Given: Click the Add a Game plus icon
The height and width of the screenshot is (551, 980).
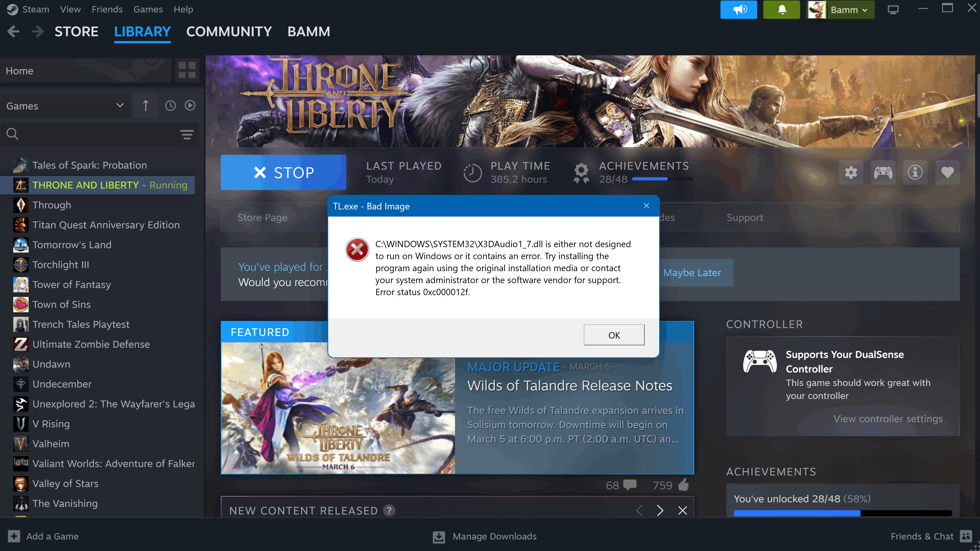Looking at the screenshot, I should (x=14, y=536).
